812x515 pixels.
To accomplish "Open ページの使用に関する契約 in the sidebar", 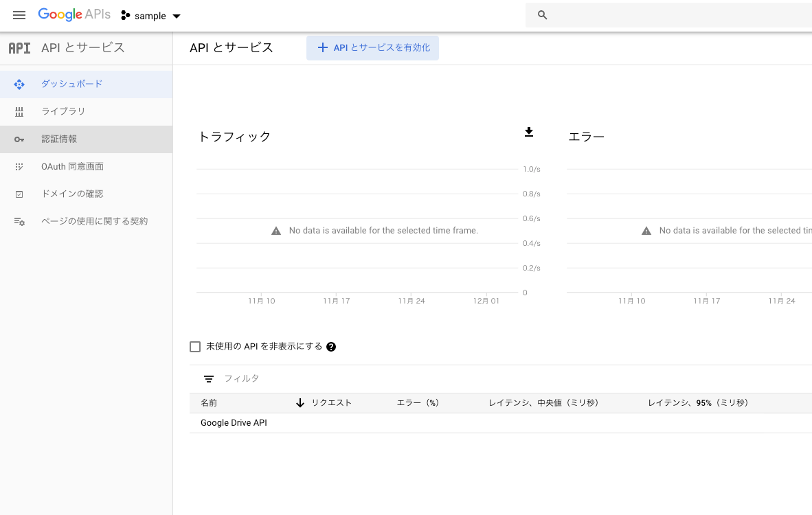I will [87, 222].
